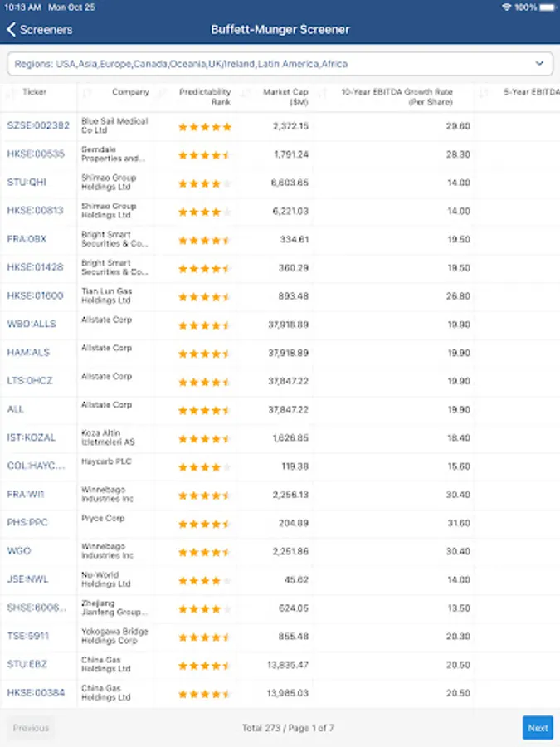Open ticker FRA:WI1
This screenshot has width=560, height=747.
26,495
